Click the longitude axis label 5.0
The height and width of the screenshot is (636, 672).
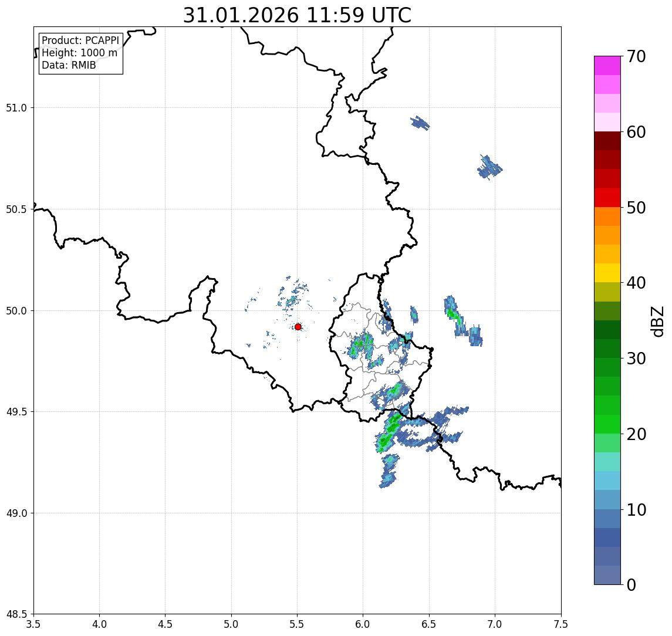(231, 624)
